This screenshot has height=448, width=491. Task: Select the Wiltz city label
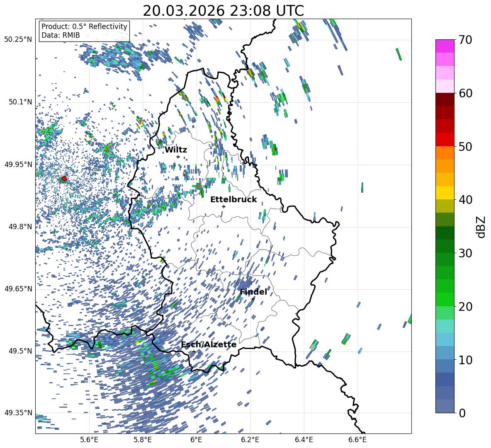[176, 150]
